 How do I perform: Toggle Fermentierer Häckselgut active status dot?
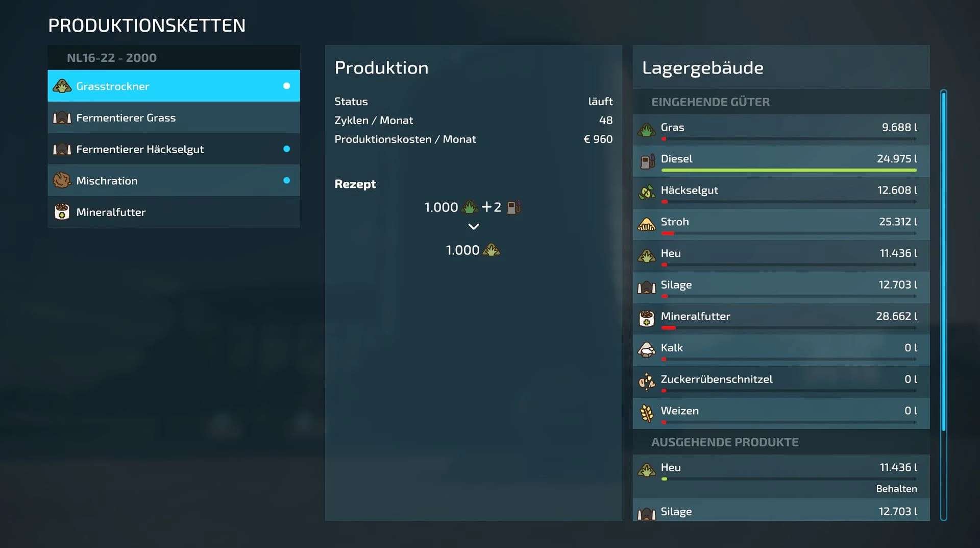[x=286, y=149]
